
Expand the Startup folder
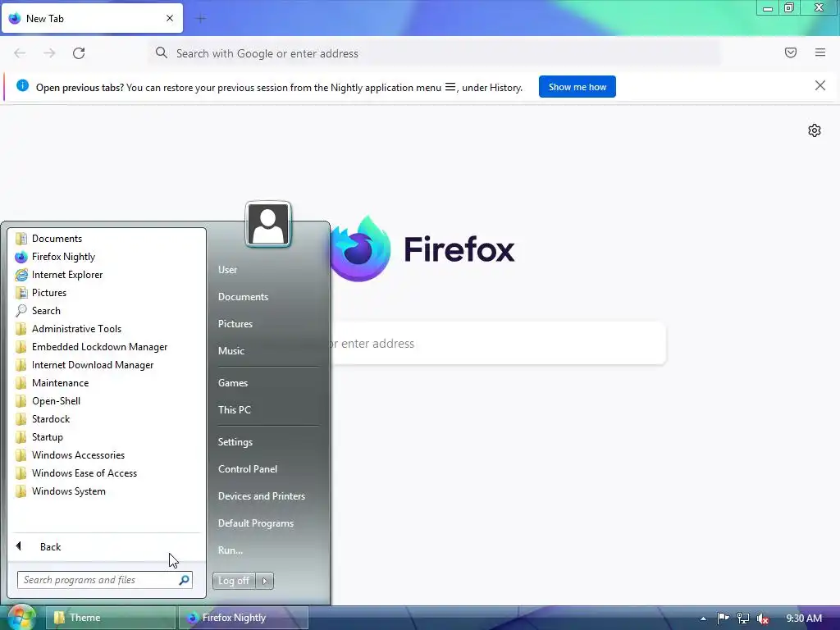click(107, 437)
